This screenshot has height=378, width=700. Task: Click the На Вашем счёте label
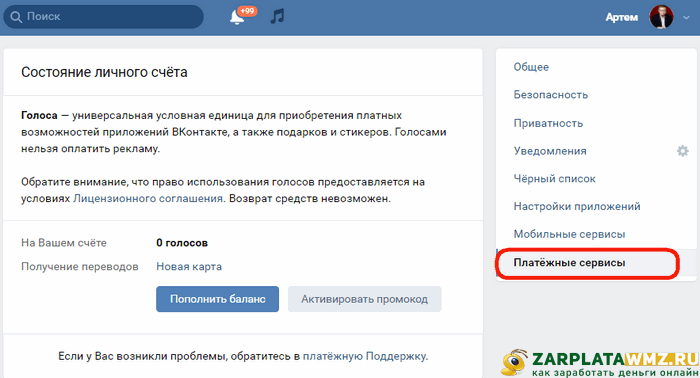click(64, 243)
